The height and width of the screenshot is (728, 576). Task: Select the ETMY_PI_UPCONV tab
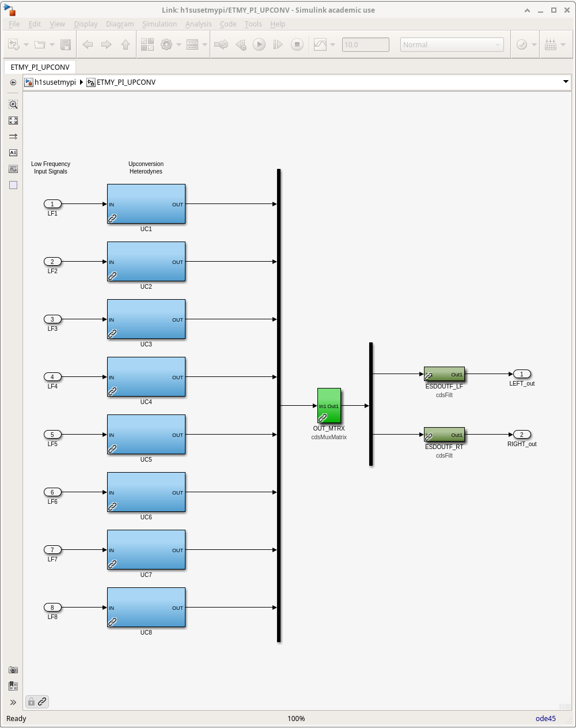40,67
